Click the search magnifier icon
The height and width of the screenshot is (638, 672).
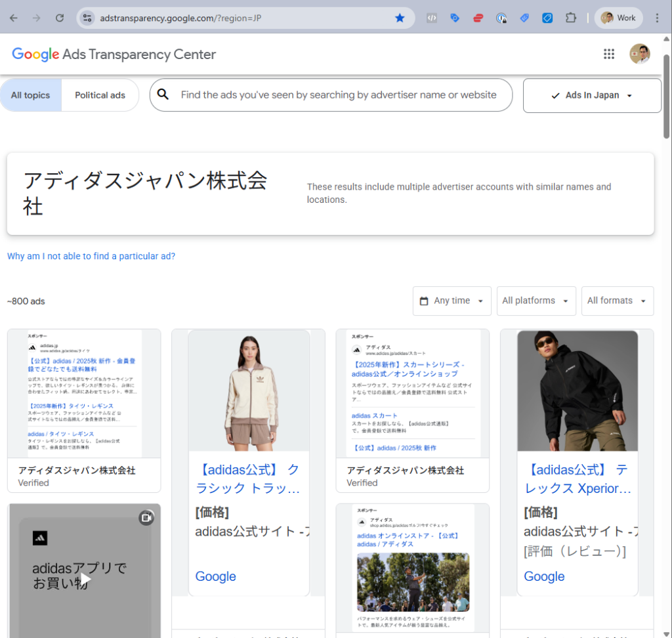(x=163, y=95)
